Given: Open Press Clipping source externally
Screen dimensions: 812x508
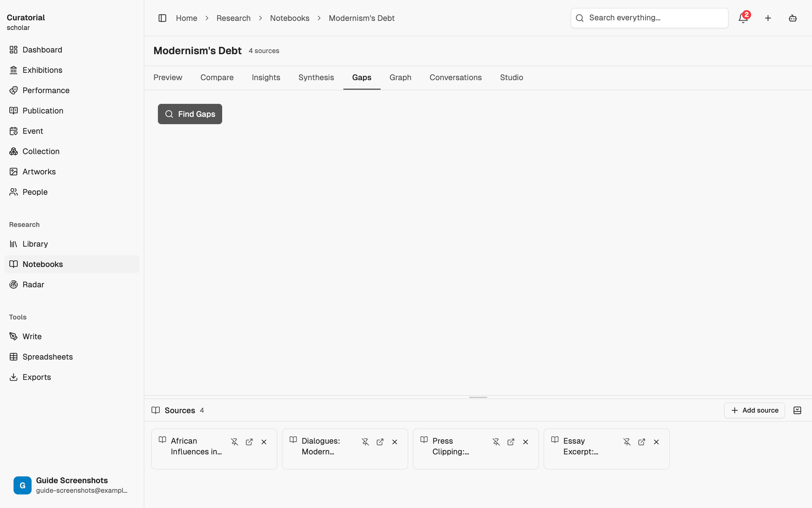Looking at the screenshot, I should [511, 442].
